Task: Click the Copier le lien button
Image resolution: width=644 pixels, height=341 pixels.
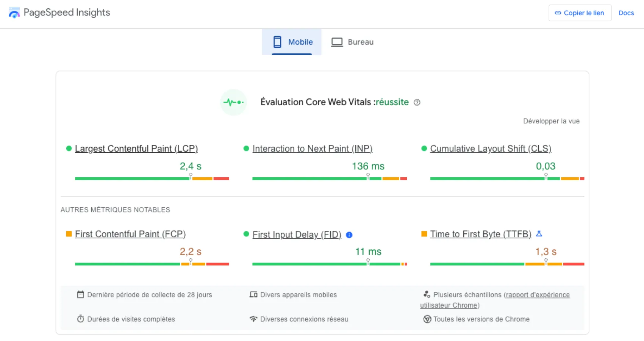Action: point(580,13)
